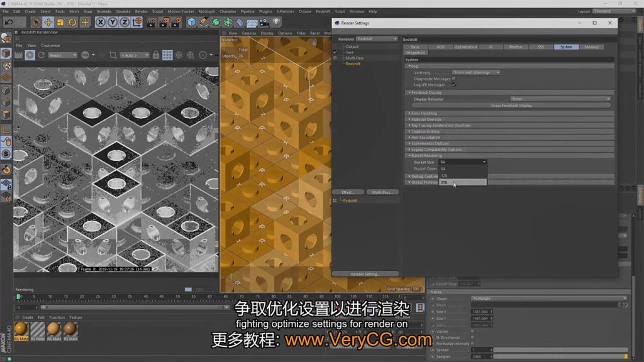
Task: Click the RenderView clapperboard render icon
Action: coord(18,55)
